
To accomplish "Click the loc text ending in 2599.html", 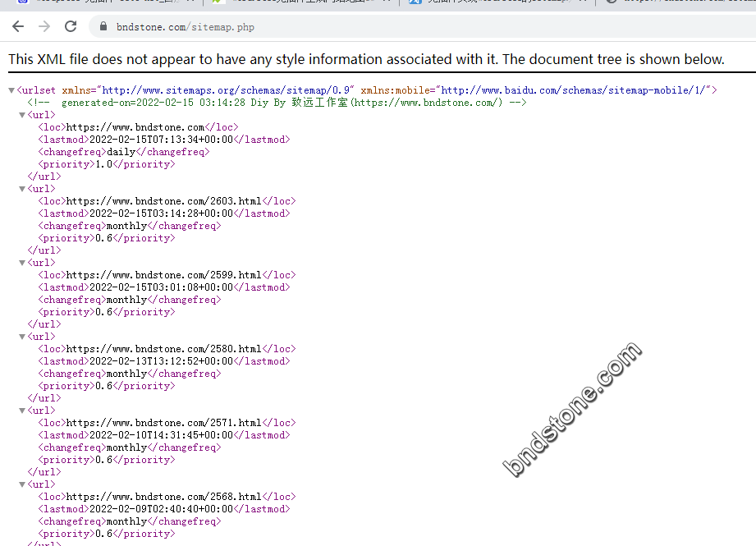I will [x=164, y=275].
